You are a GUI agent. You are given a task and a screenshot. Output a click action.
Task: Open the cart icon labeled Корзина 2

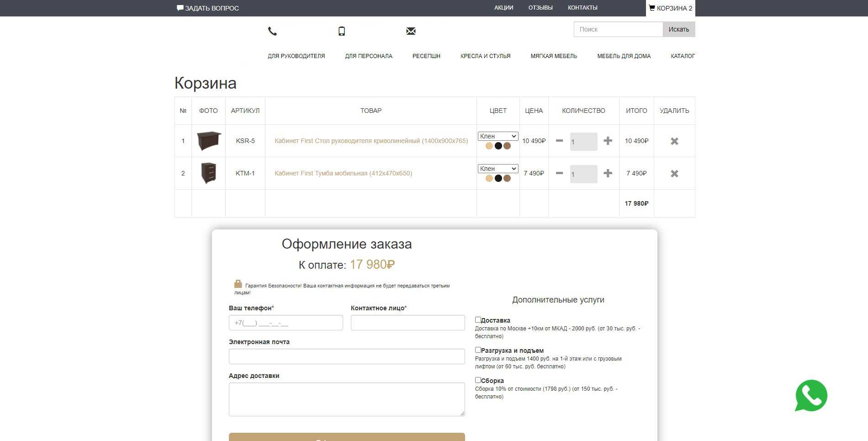click(x=671, y=8)
